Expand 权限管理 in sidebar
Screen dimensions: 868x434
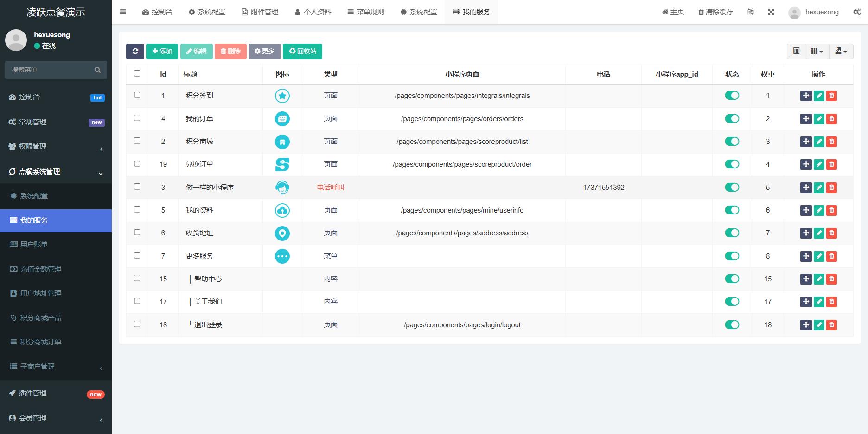coord(56,147)
